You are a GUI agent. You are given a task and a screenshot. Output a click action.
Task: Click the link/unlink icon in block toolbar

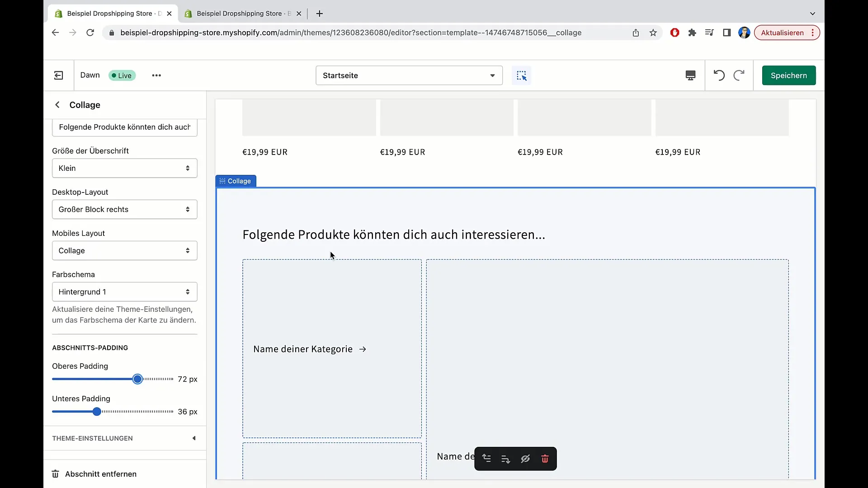pyautogui.click(x=525, y=458)
